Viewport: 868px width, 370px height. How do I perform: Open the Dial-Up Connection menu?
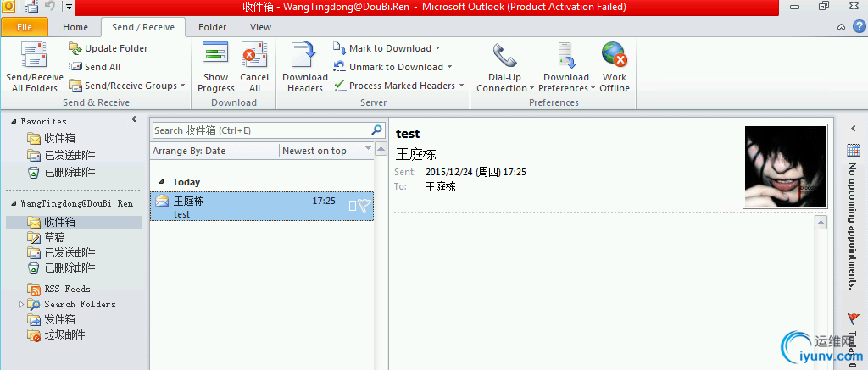coord(504,68)
